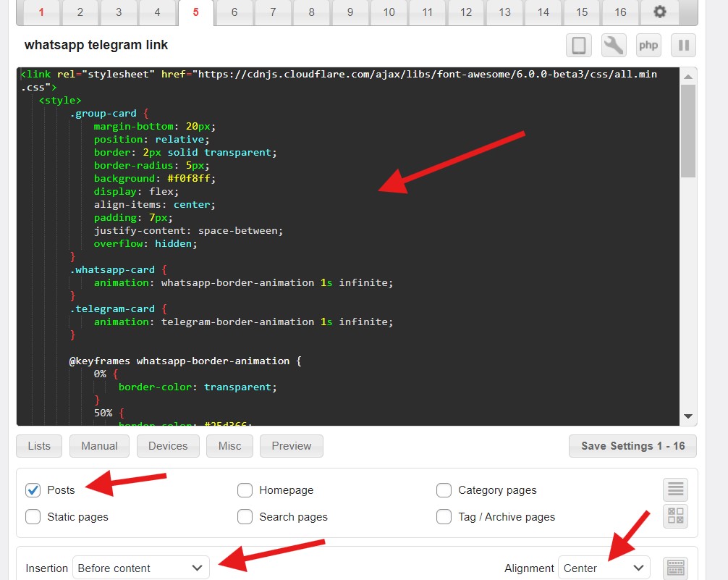Click the '.whatsapp-card {' code line

click(119, 269)
